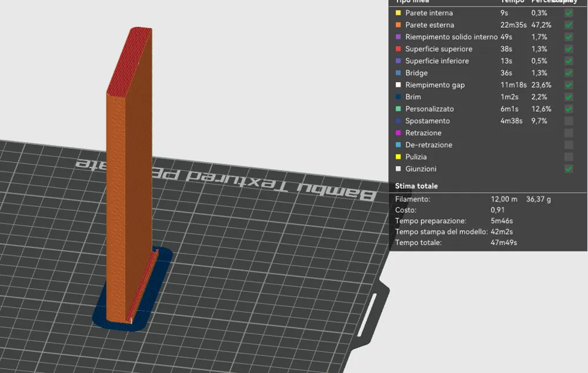Click Giunzioni seams display checkbox
Image resolution: width=588 pixels, height=373 pixels.
tap(569, 169)
